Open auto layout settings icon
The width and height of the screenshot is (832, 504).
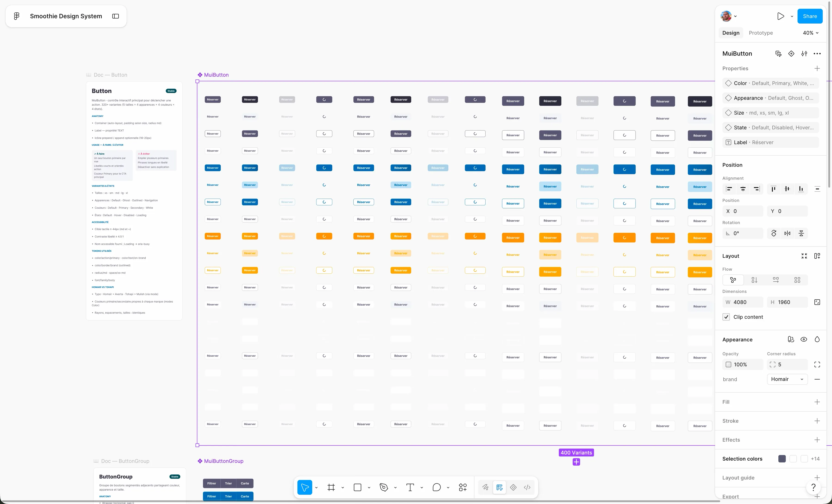click(817, 256)
